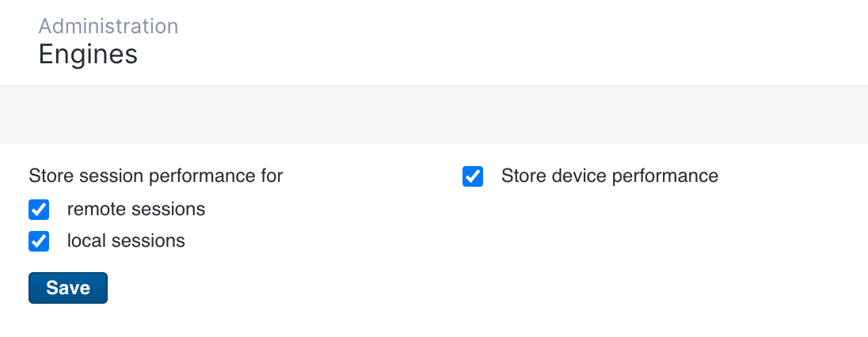This screenshot has width=868, height=337.
Task: Save the engine performance settings
Action: coord(68,288)
